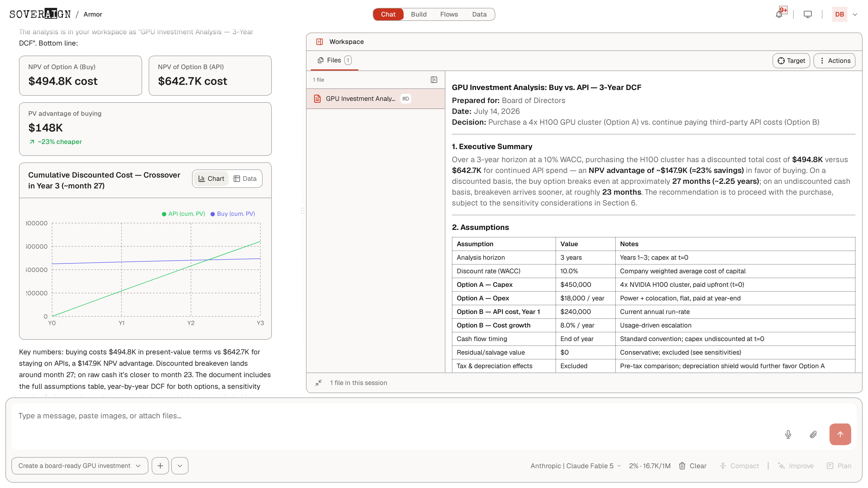Click the SOVERAIGN logo
The width and height of the screenshot is (868, 488).
tap(40, 14)
